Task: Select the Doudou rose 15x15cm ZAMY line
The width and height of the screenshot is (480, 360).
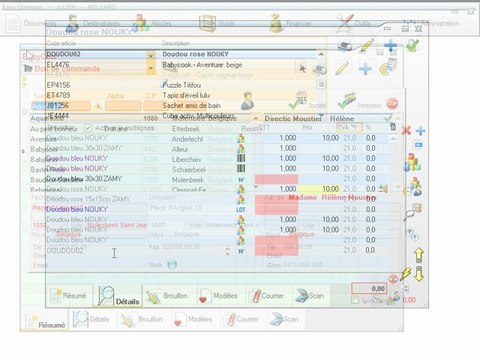Action: (88, 199)
